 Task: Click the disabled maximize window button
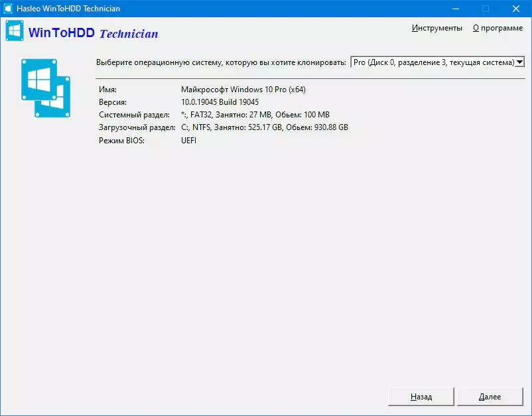click(x=486, y=9)
